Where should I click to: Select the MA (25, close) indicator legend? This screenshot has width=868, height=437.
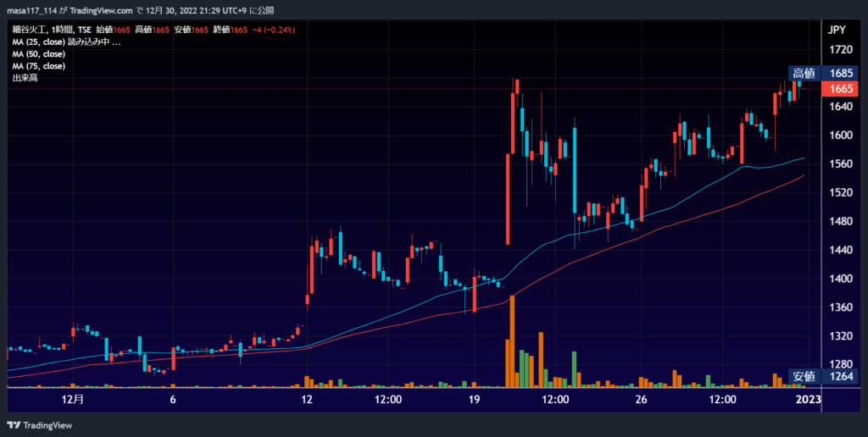click(x=39, y=42)
